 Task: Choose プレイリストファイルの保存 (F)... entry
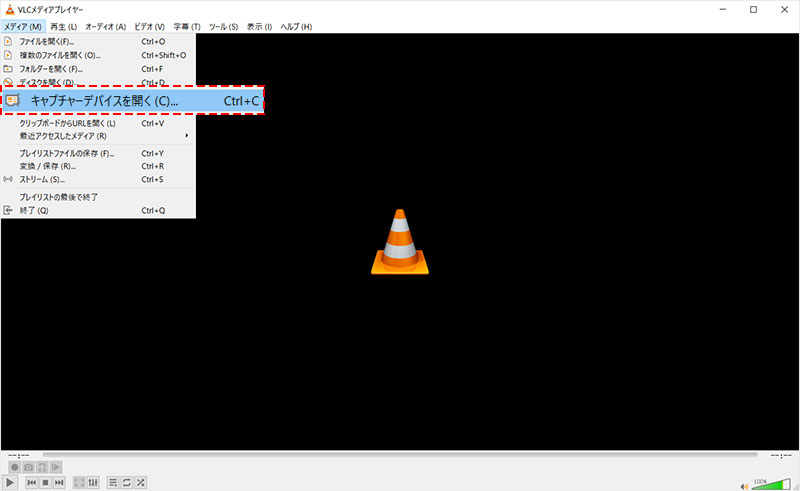[98, 153]
